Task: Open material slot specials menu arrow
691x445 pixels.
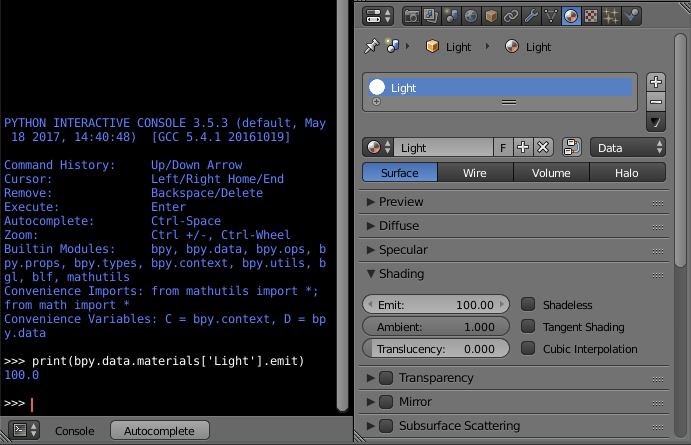Action: pyautogui.click(x=656, y=122)
